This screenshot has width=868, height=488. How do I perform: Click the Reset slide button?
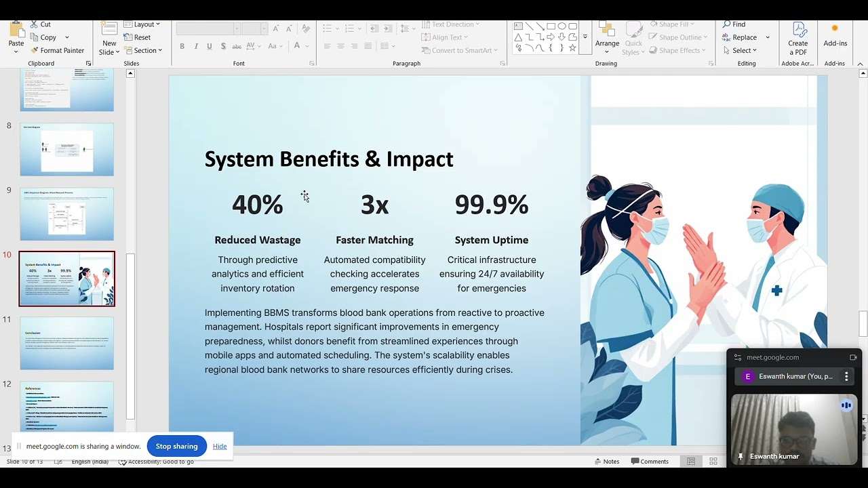137,37
